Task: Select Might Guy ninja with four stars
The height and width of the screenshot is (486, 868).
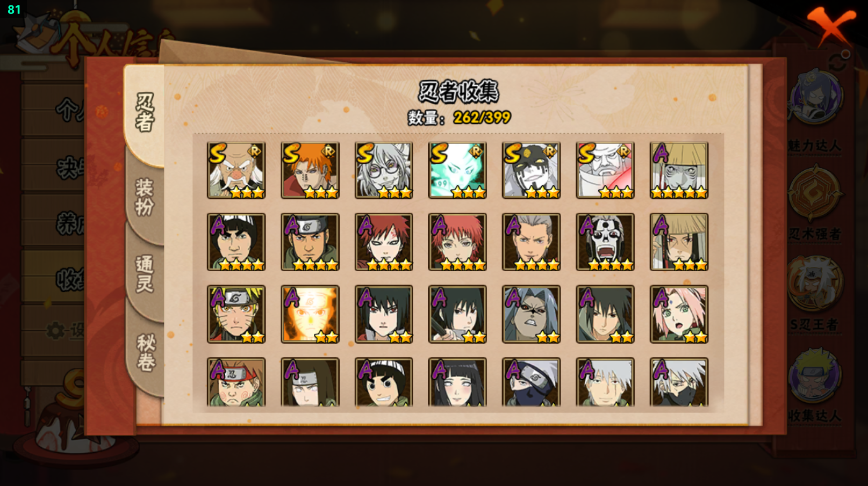Action: click(x=236, y=242)
